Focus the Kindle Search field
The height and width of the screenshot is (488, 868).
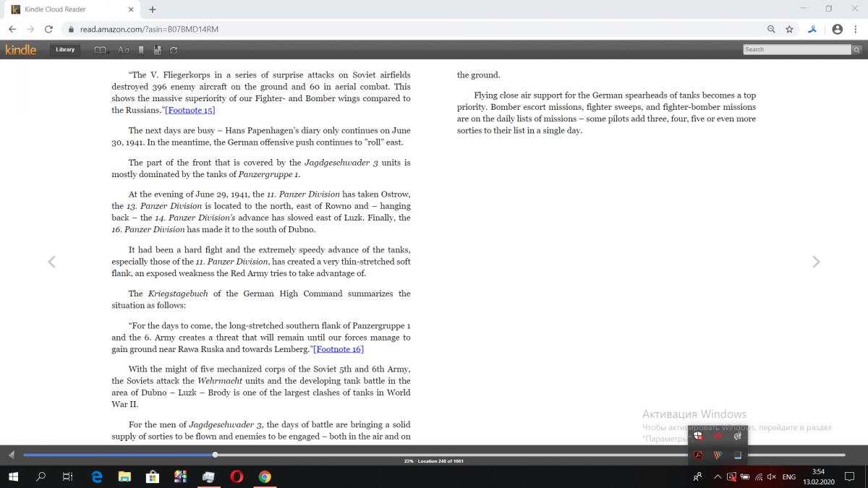click(x=797, y=50)
